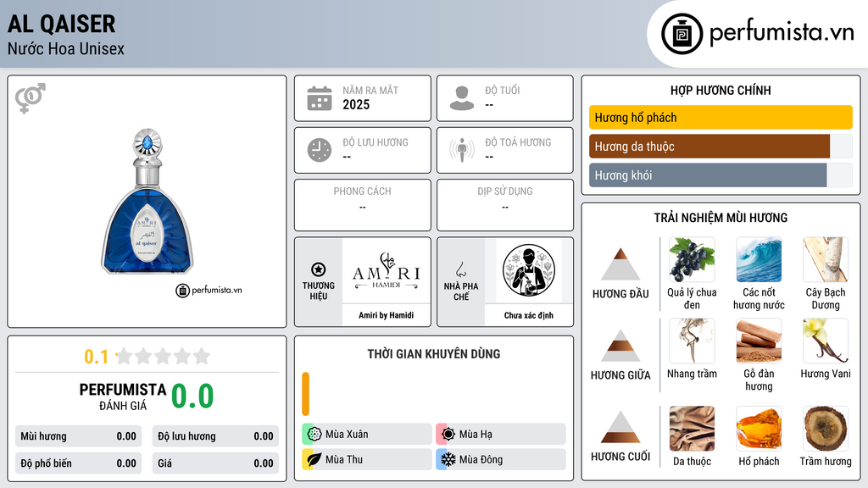Viewport: 868px width, 488px height.
Task: Click the Thời gian khuyên dùng heading
Action: [434, 353]
